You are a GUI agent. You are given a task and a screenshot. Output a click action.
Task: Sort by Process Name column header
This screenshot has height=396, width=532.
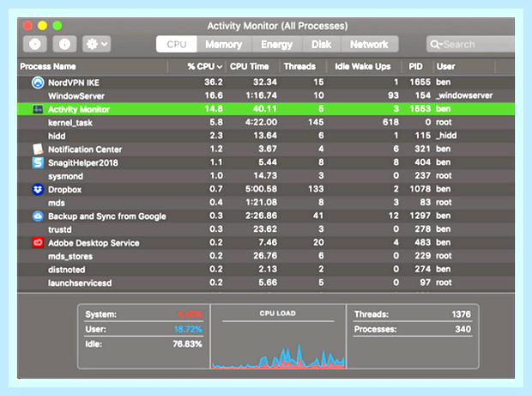(93, 66)
